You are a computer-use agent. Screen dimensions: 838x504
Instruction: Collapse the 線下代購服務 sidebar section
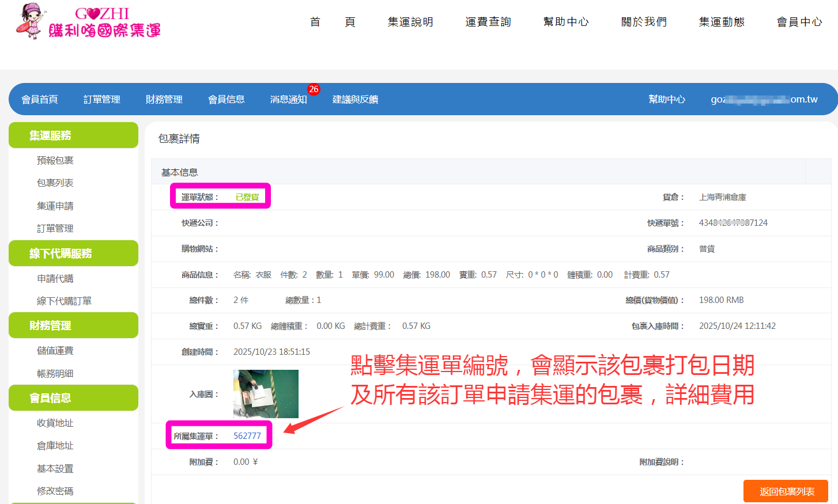pyautogui.click(x=73, y=253)
